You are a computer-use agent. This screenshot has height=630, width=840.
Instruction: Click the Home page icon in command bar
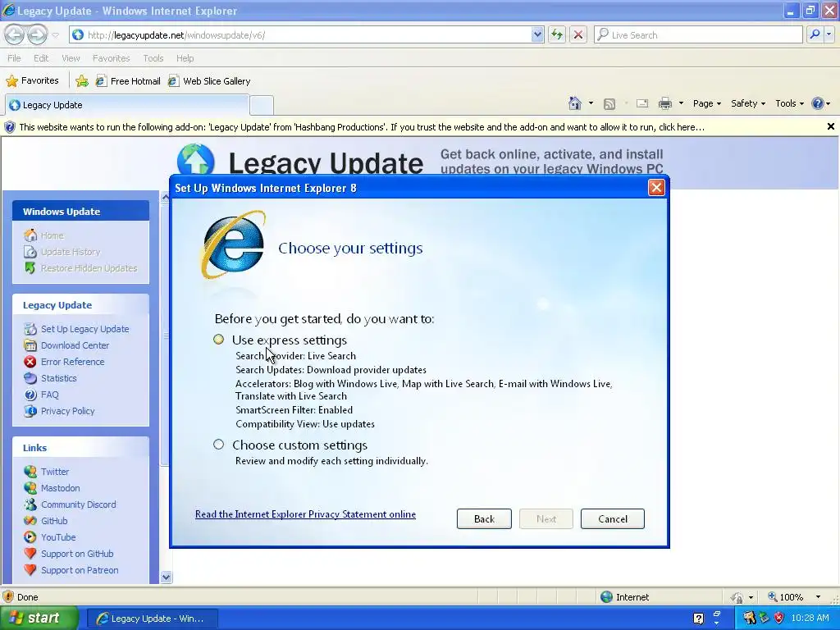pos(575,103)
